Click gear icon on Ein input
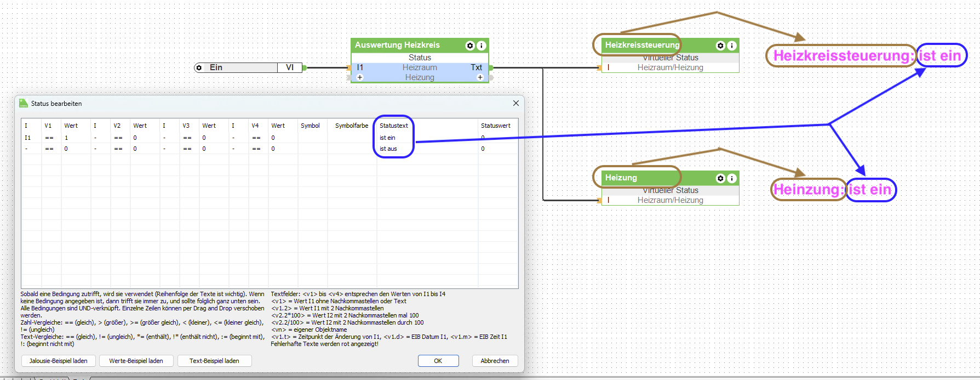The image size is (980, 380). [199, 68]
